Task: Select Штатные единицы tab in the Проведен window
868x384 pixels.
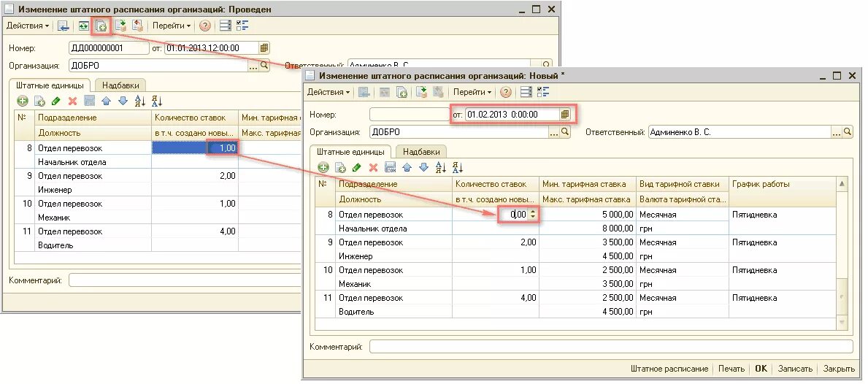Action: point(50,85)
